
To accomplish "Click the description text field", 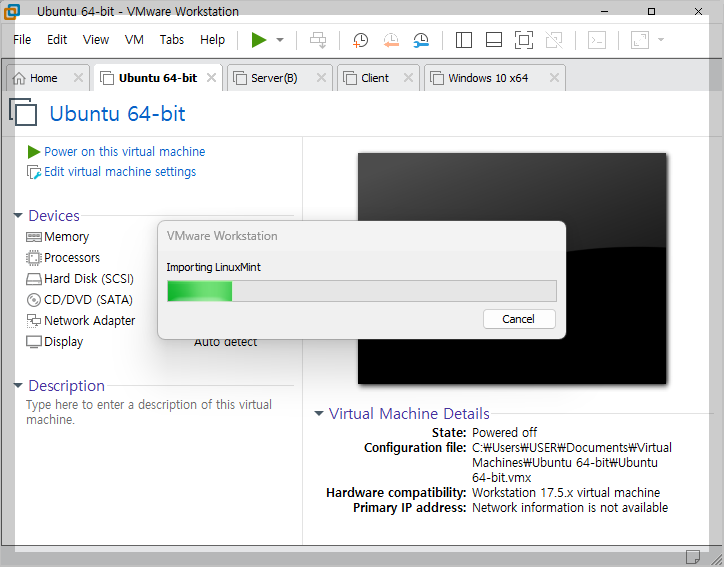I will tap(149, 412).
